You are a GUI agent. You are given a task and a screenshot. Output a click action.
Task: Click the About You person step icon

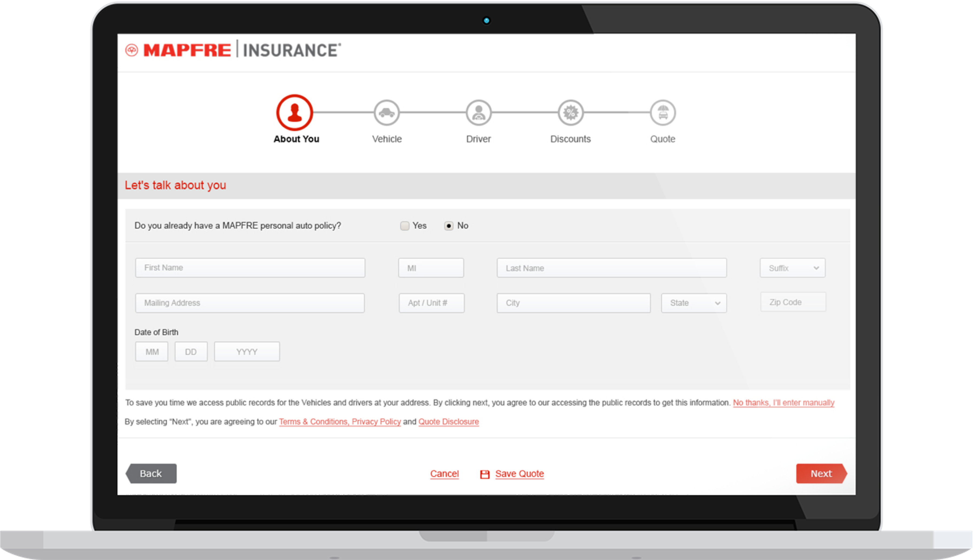point(295,113)
